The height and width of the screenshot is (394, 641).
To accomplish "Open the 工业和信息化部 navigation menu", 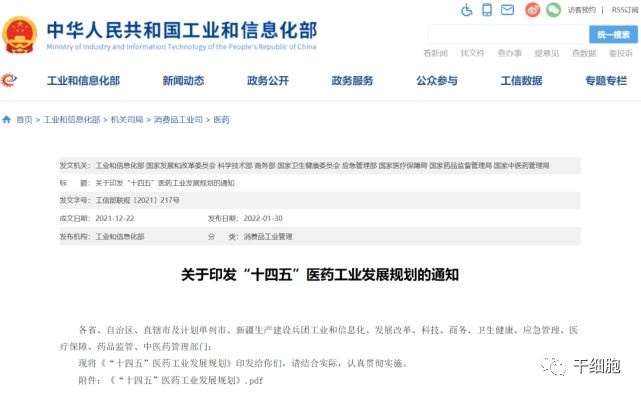I will click(83, 81).
